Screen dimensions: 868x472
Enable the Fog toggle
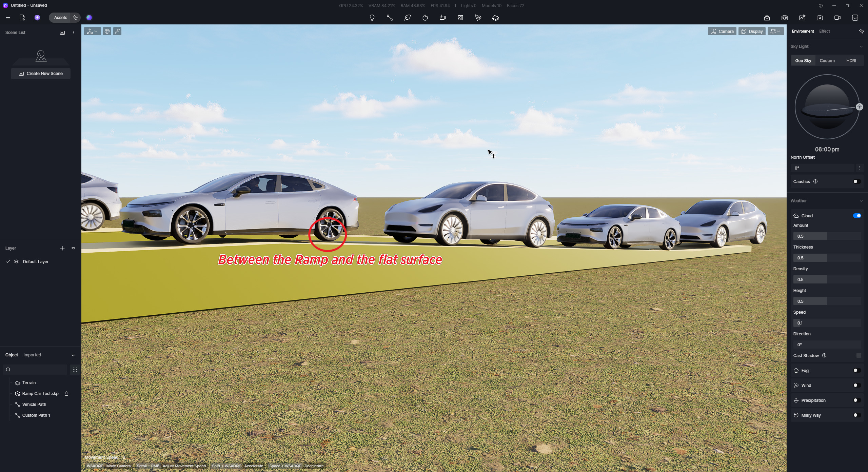pos(857,370)
